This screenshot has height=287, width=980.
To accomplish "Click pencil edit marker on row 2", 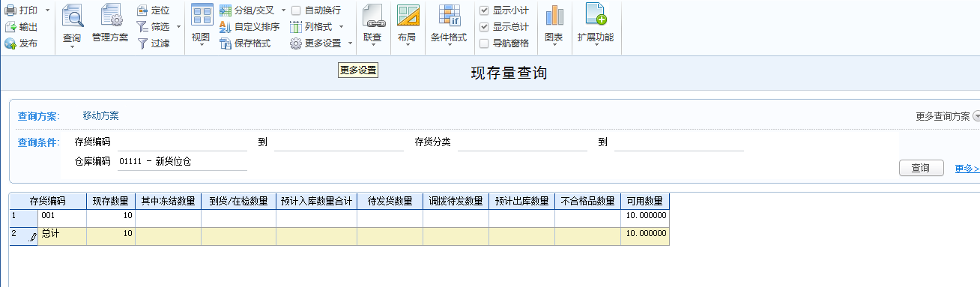I will 32,238.
